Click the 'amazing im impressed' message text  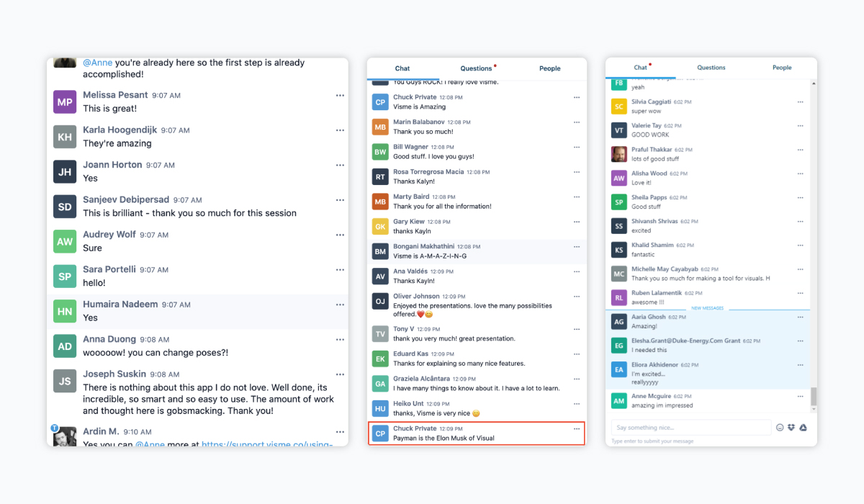pyautogui.click(x=662, y=405)
